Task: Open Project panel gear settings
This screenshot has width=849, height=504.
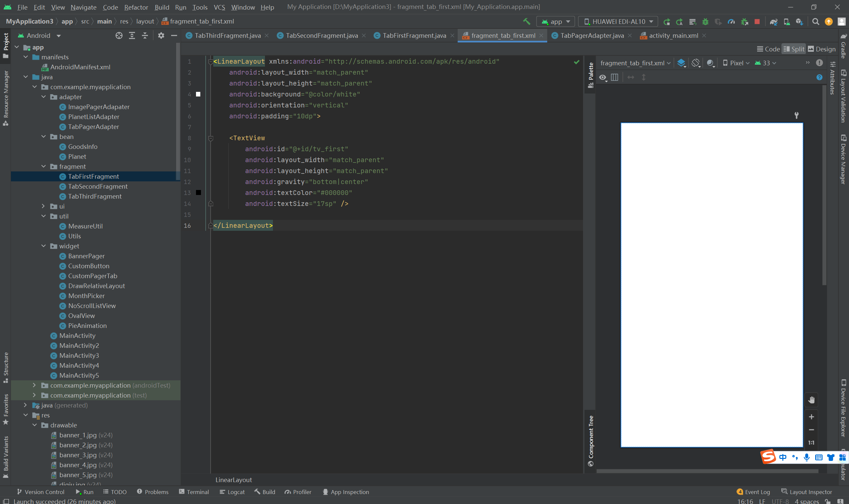Action: [x=161, y=36]
